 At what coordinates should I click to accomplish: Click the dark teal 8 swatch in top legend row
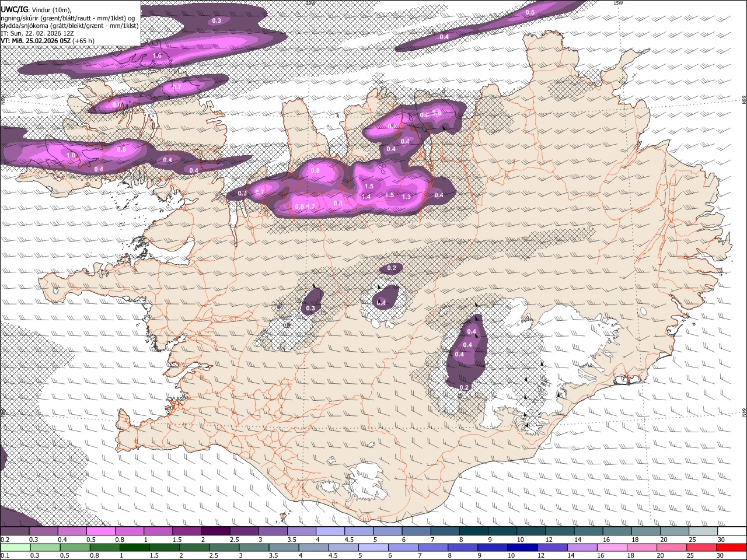tap(474, 531)
